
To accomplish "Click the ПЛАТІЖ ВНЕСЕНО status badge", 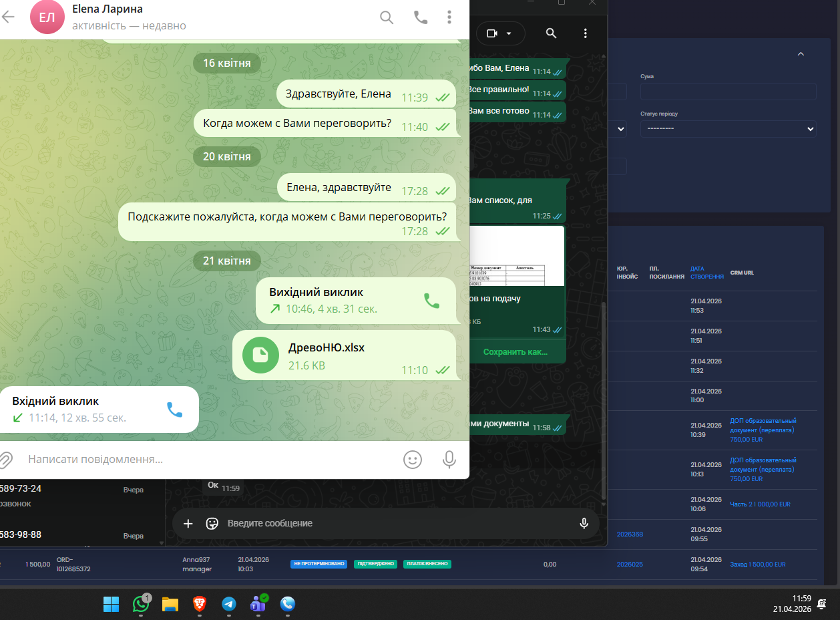I will point(427,564).
